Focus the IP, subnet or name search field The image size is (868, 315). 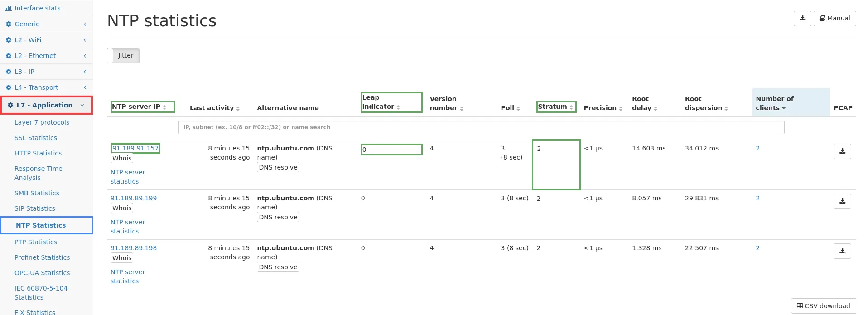coord(481,127)
